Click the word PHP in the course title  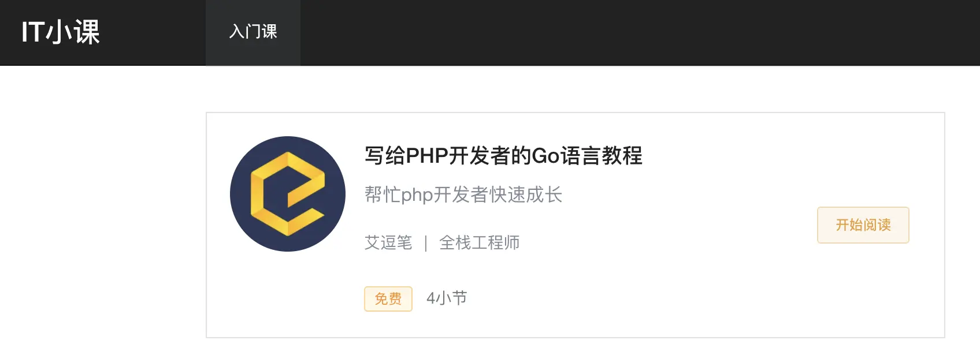[427, 156]
